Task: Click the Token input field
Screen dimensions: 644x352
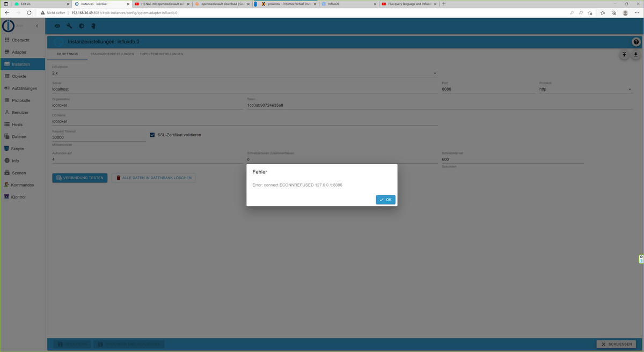Action: (440, 105)
